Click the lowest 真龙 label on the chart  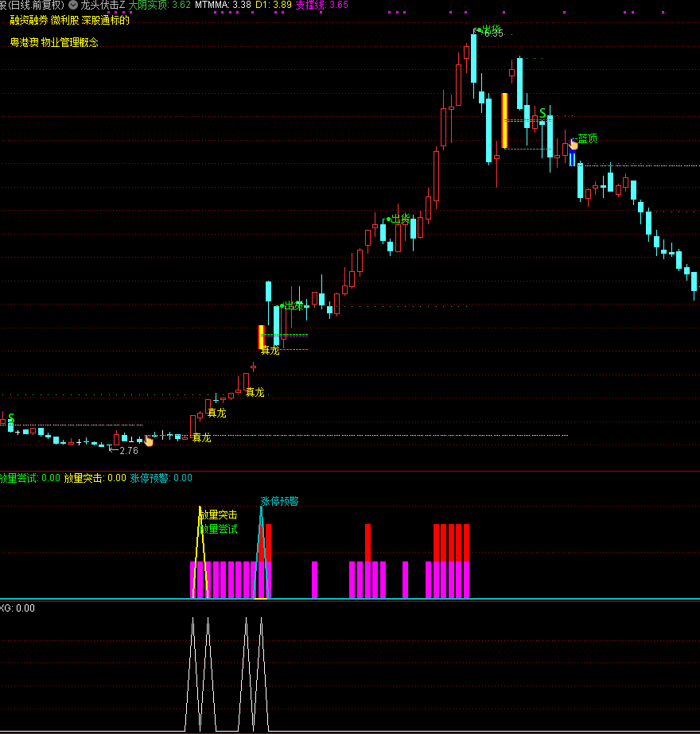[x=201, y=437]
